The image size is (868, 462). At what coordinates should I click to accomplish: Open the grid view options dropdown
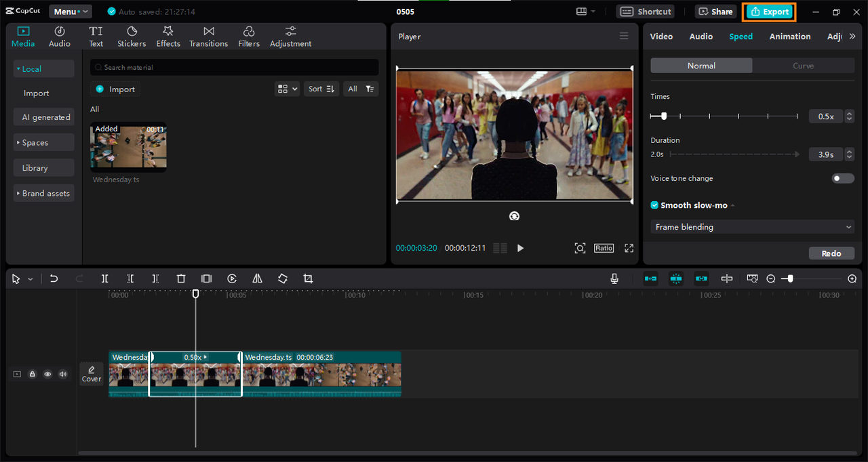[x=288, y=89]
